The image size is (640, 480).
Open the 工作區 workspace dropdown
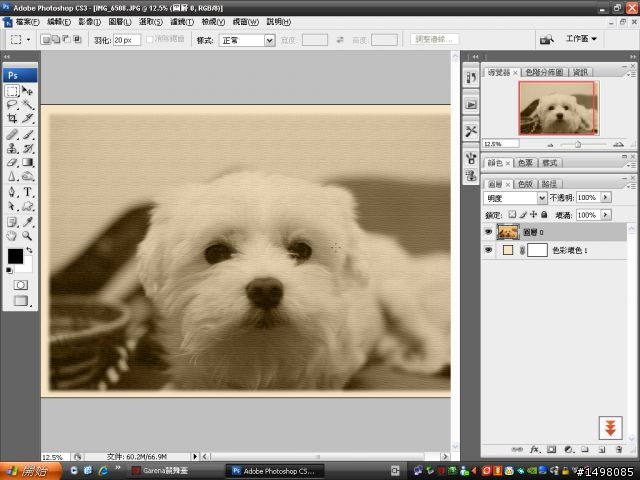[x=581, y=39]
